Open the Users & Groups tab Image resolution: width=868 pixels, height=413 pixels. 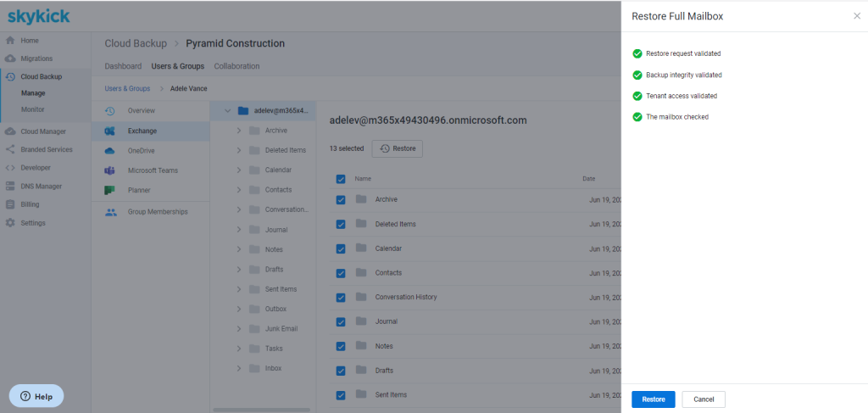click(x=178, y=66)
